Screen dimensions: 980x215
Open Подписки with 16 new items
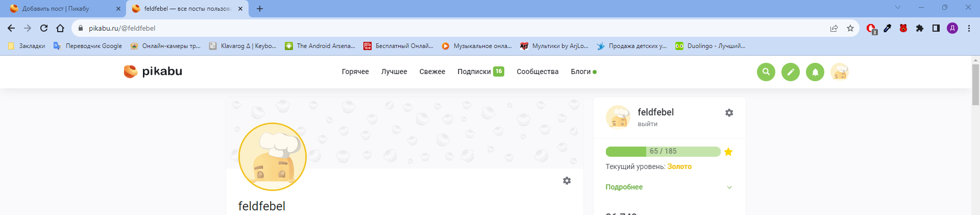(x=481, y=71)
